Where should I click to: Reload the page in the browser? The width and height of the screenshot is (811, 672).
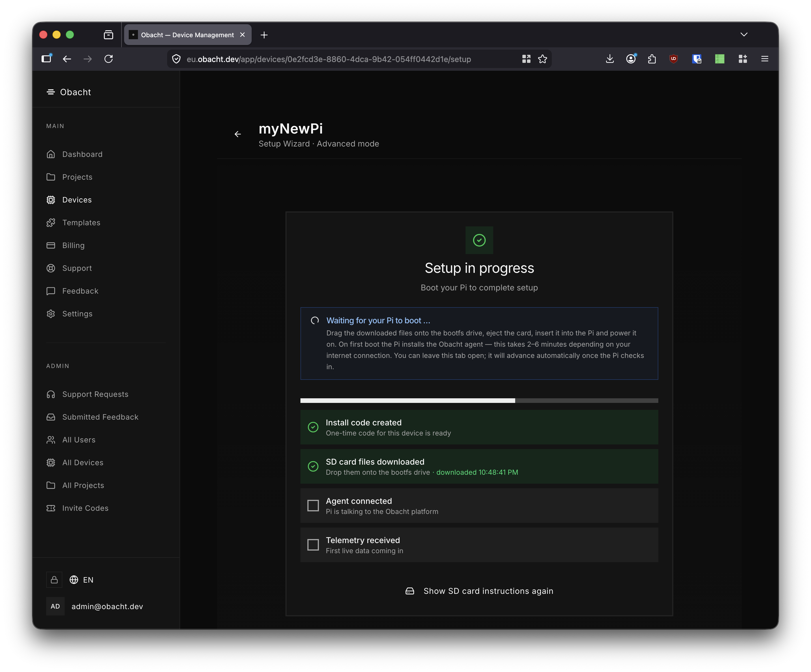point(109,59)
